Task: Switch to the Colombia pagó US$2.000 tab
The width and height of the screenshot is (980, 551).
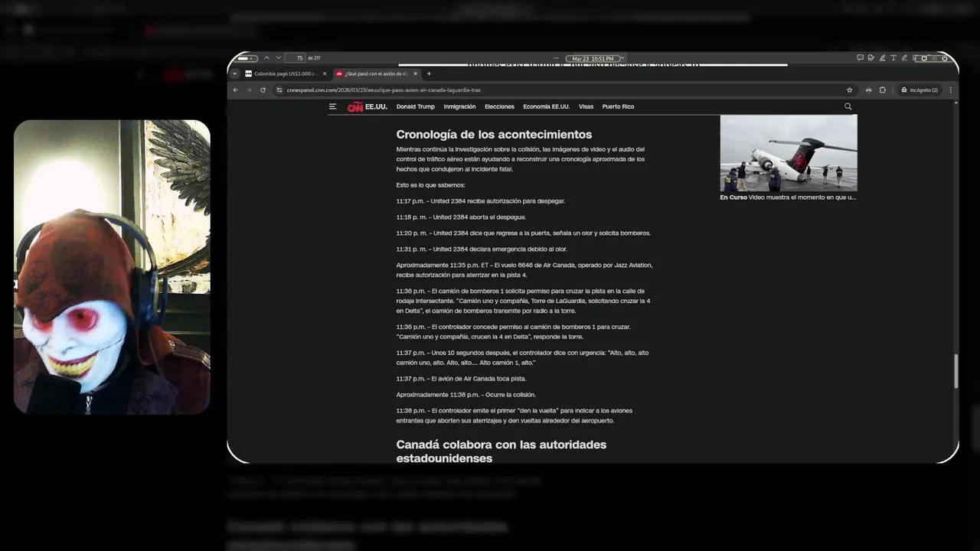Action: (286, 73)
